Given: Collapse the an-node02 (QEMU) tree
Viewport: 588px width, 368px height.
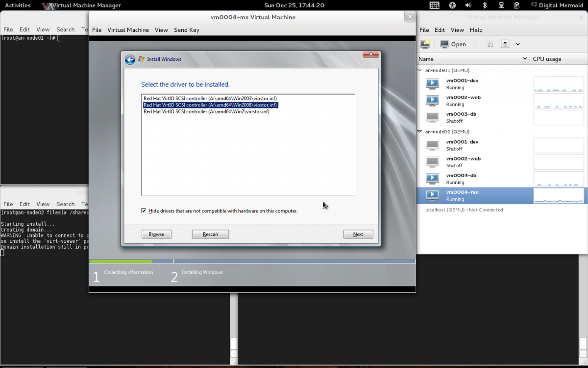Looking at the screenshot, I should pyautogui.click(x=420, y=131).
